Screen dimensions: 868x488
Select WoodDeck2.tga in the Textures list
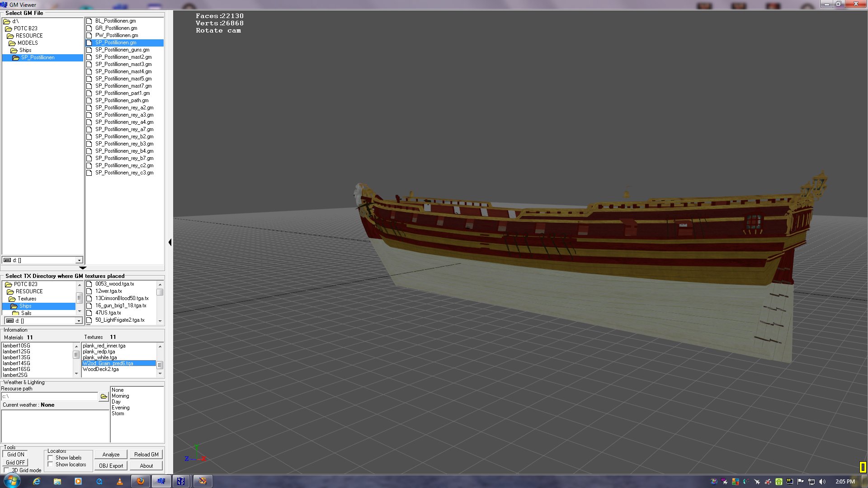coord(101,369)
